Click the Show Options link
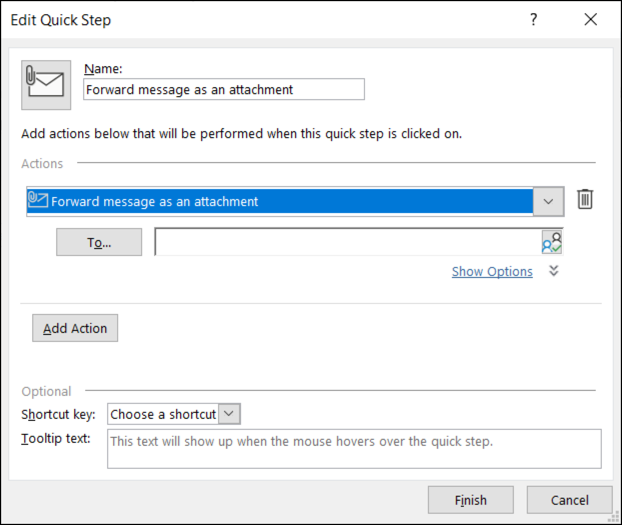This screenshot has width=622, height=525. tap(492, 271)
